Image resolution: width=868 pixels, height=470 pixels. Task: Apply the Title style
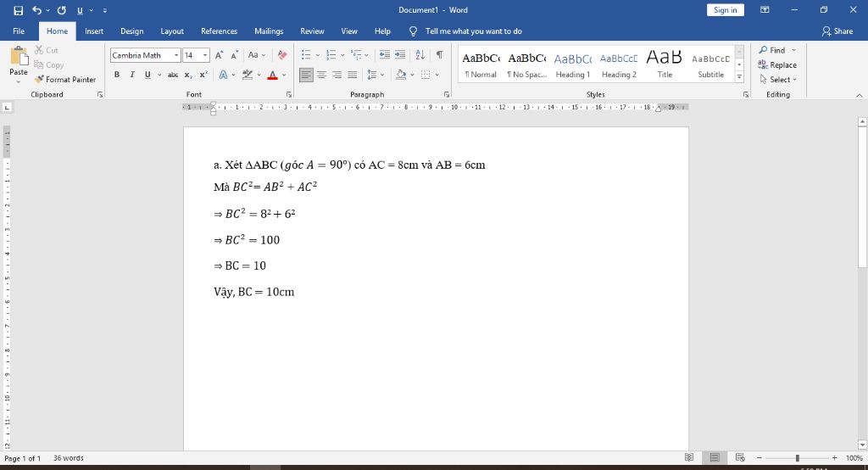pos(665,64)
